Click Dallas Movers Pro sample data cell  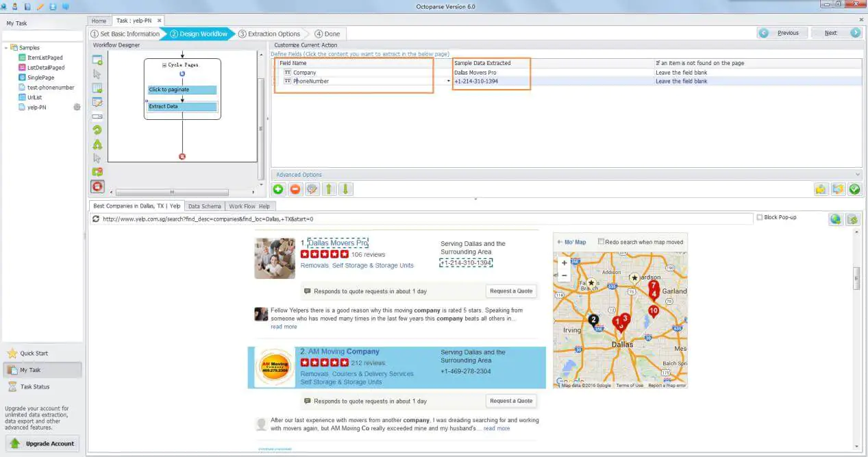475,72
